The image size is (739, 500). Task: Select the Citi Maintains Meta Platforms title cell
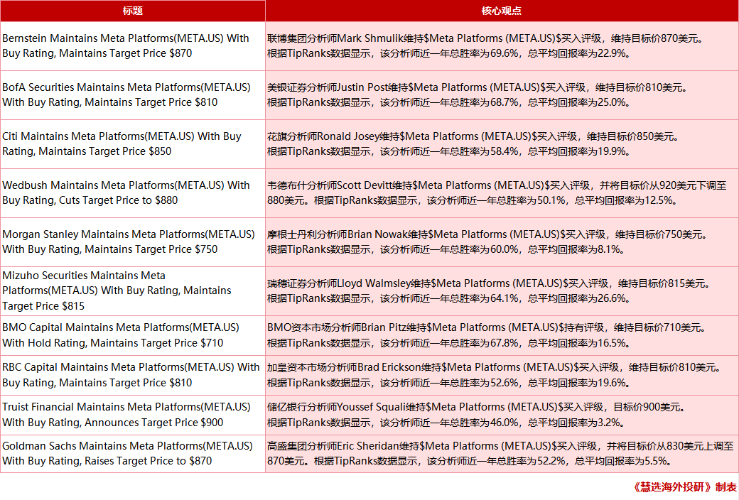click(133, 144)
